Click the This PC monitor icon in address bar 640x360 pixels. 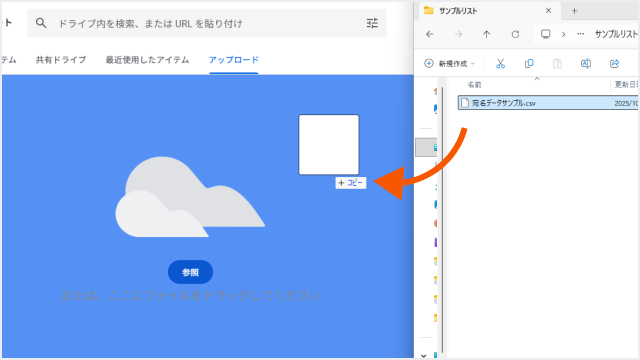point(546,34)
